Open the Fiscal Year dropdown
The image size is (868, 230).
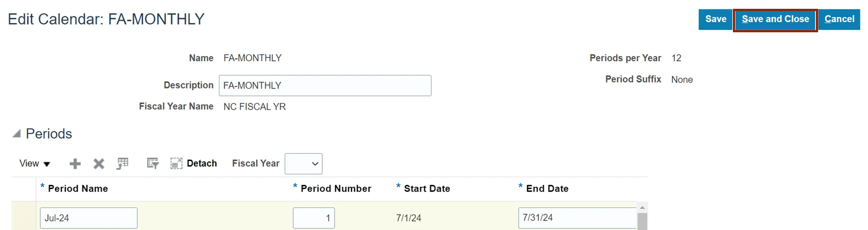pyautogui.click(x=304, y=164)
